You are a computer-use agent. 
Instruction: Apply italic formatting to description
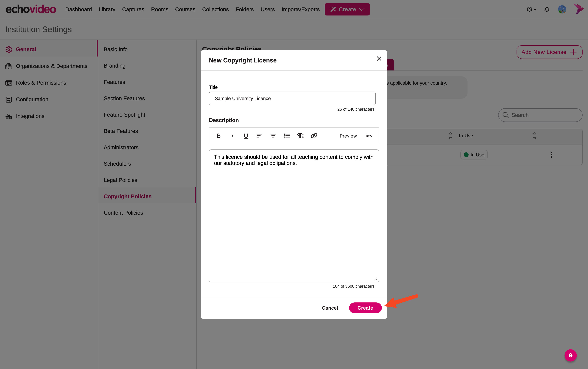232,136
